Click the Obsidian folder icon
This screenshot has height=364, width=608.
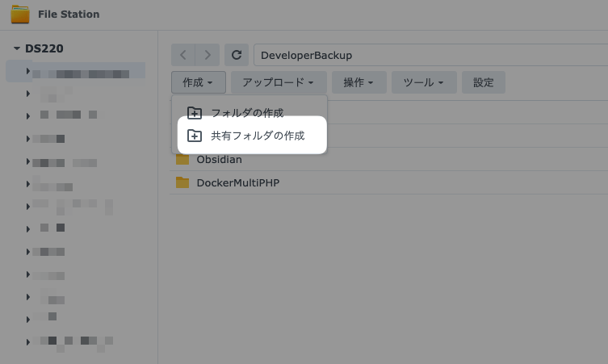click(x=182, y=159)
